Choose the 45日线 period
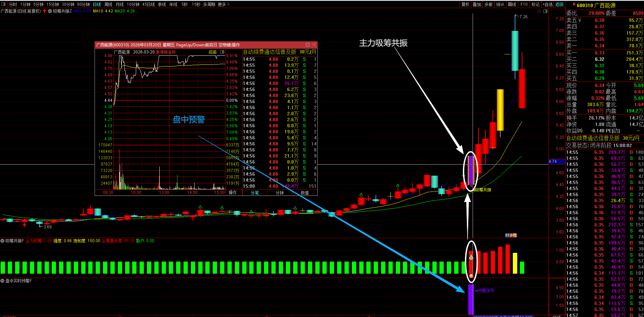This screenshot has height=317, width=644. click(149, 4)
